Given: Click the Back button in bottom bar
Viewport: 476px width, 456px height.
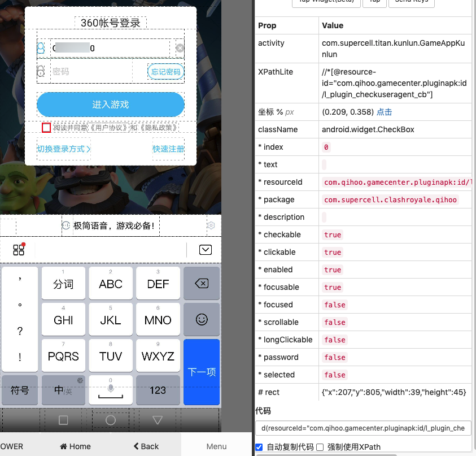Looking at the screenshot, I should click(x=146, y=446).
